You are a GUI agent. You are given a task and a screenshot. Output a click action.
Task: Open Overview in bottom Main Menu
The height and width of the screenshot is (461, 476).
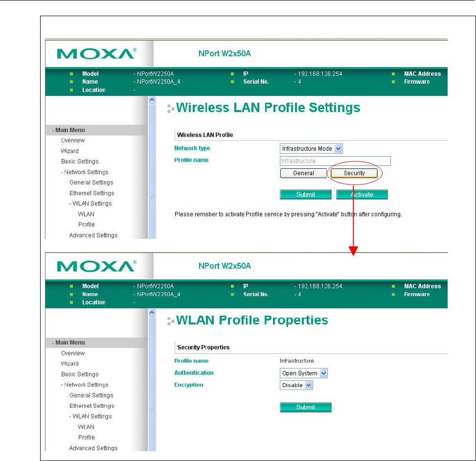(73, 353)
